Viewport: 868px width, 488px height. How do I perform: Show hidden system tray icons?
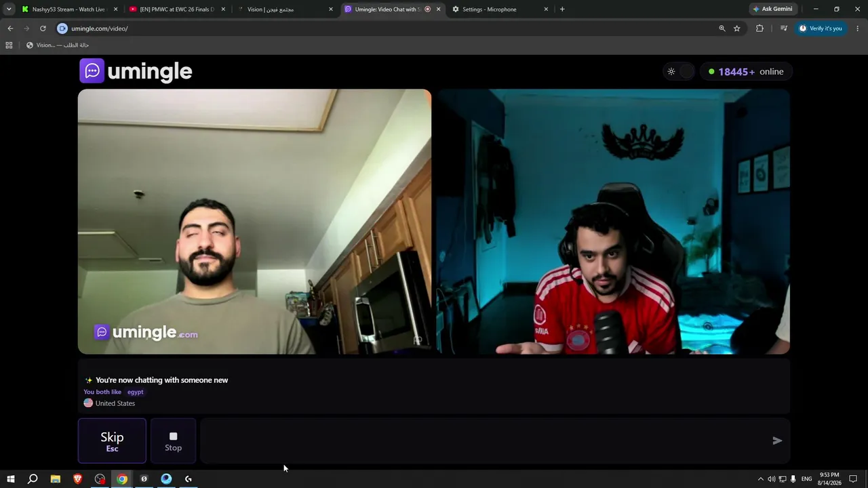click(760, 479)
